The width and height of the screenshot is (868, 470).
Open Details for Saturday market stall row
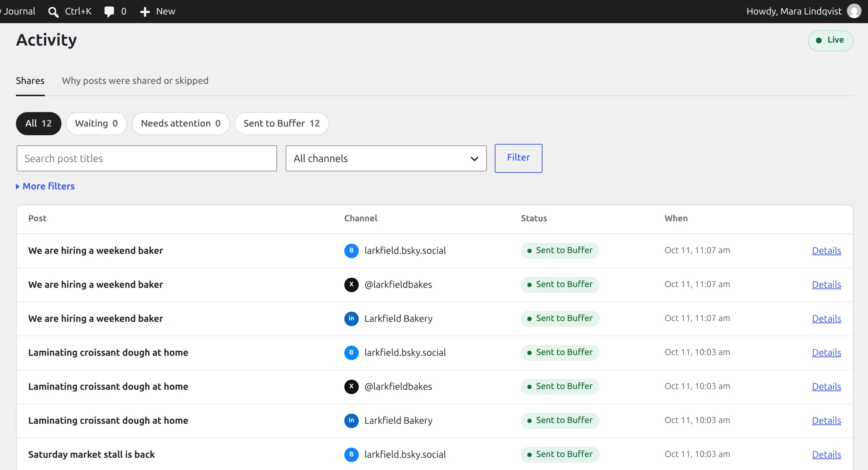click(826, 454)
